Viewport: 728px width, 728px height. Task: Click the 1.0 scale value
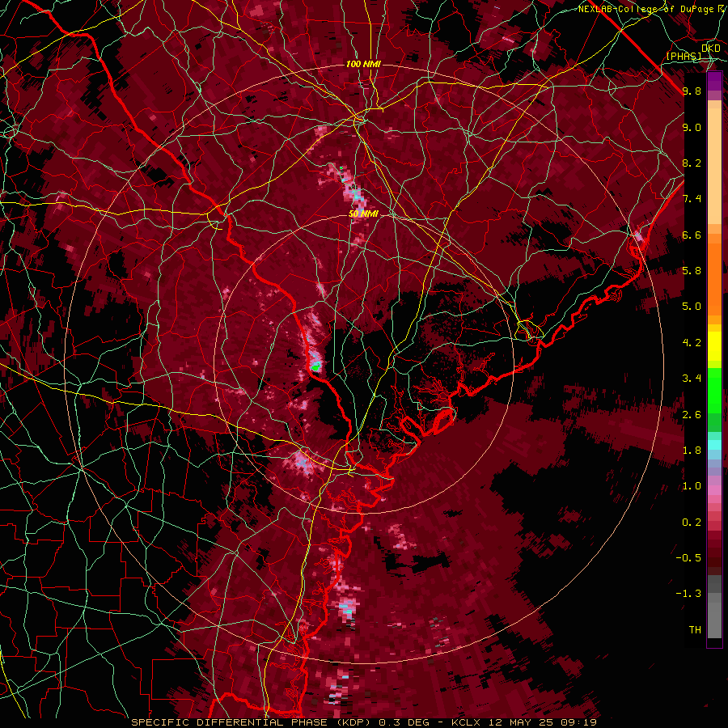[692, 486]
